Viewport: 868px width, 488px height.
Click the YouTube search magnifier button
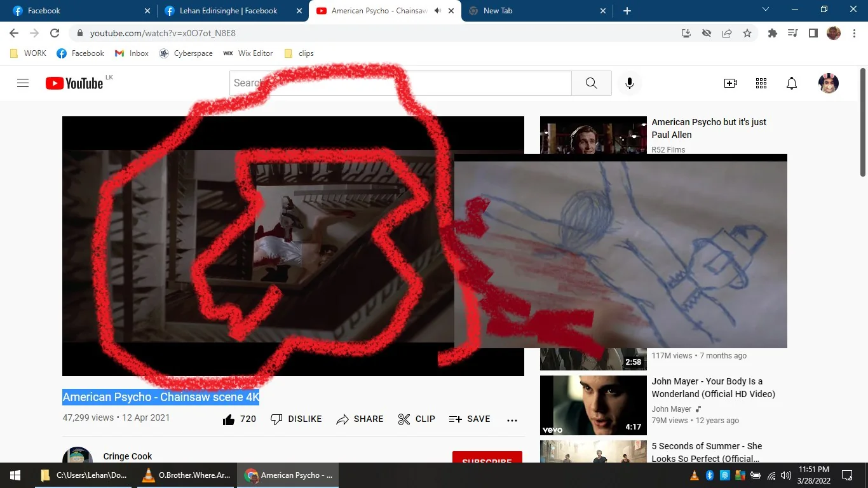click(591, 83)
